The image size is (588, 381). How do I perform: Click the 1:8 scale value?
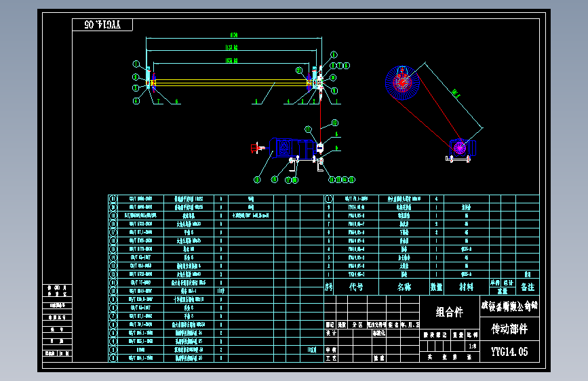tap(473, 346)
